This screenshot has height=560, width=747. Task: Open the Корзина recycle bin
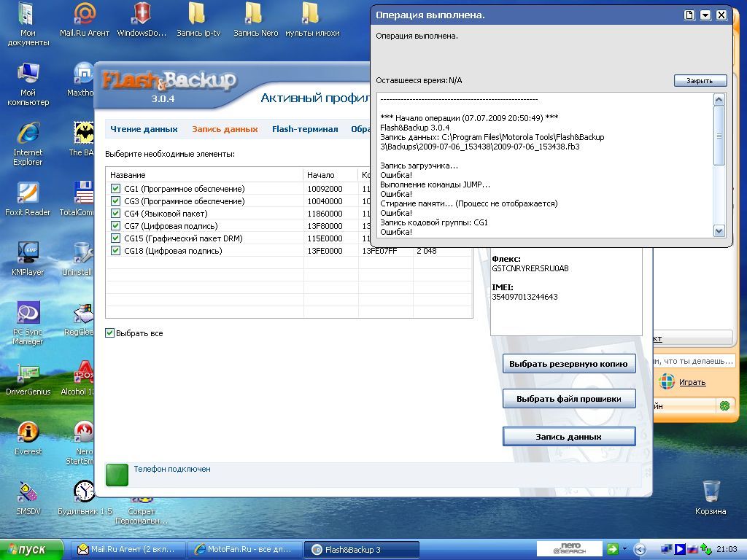[x=711, y=497]
